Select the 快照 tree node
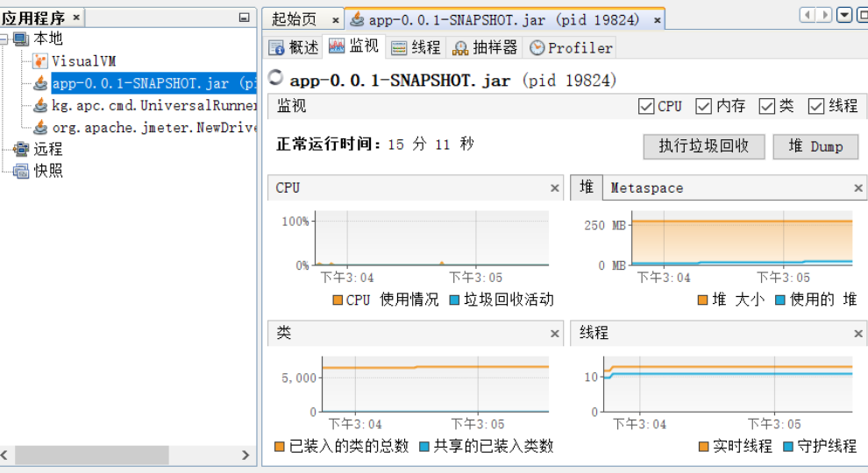Screen dimensions: 868x473 click(x=48, y=171)
